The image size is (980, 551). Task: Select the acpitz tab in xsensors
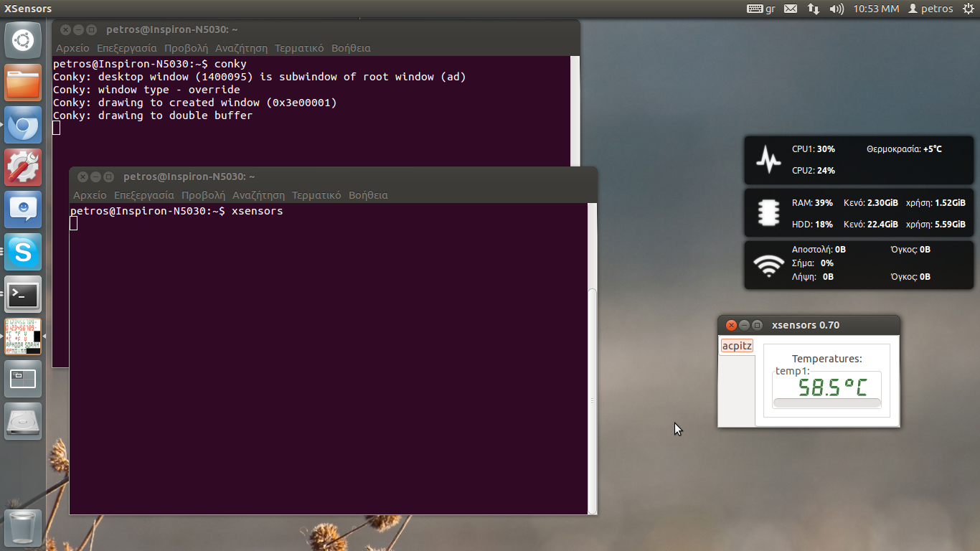point(737,346)
